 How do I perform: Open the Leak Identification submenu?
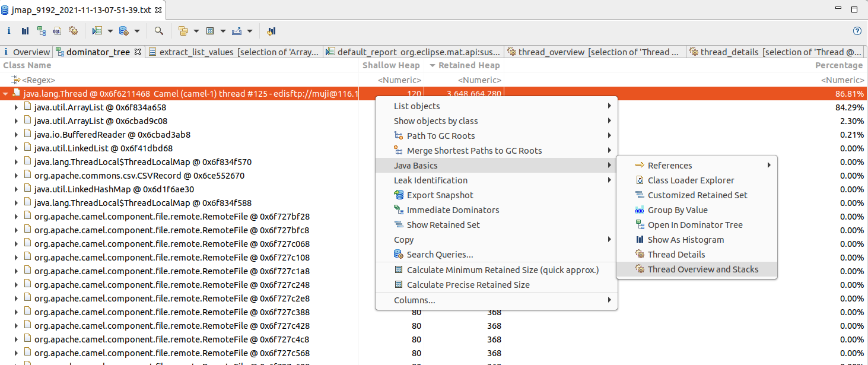tap(497, 180)
